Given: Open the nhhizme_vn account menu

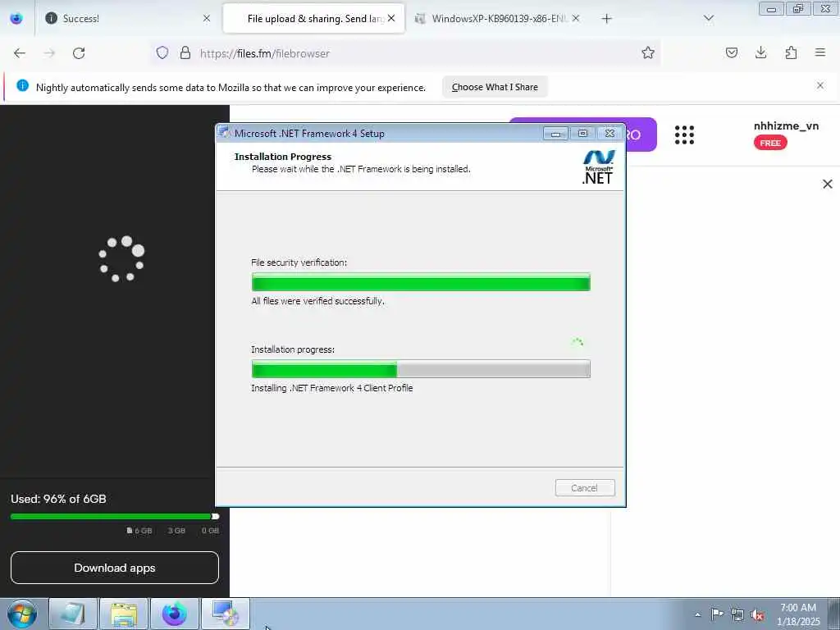Looking at the screenshot, I should 786,126.
